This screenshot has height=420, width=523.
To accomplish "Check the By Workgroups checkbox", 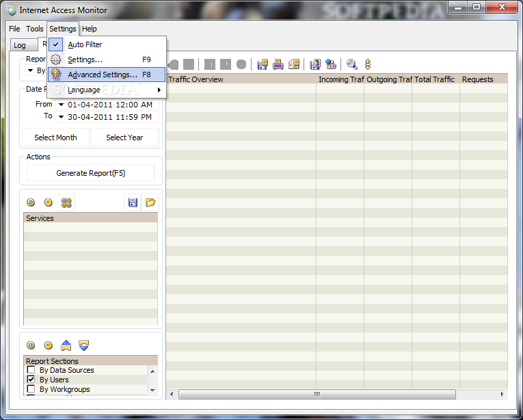I will coord(31,389).
